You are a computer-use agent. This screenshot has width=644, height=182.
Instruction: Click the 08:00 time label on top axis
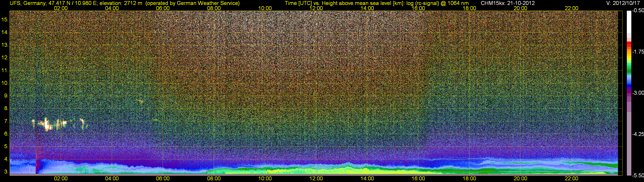tap(214, 8)
